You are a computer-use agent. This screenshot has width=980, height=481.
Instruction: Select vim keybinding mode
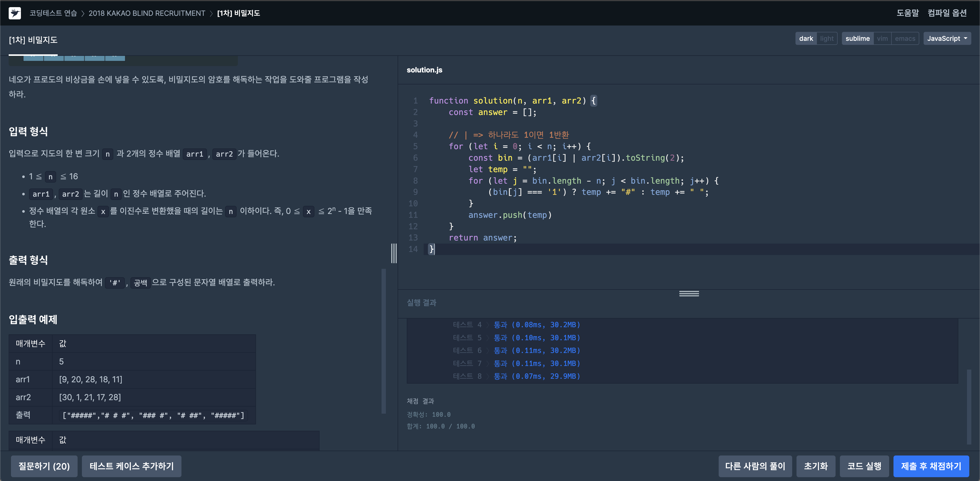click(882, 39)
